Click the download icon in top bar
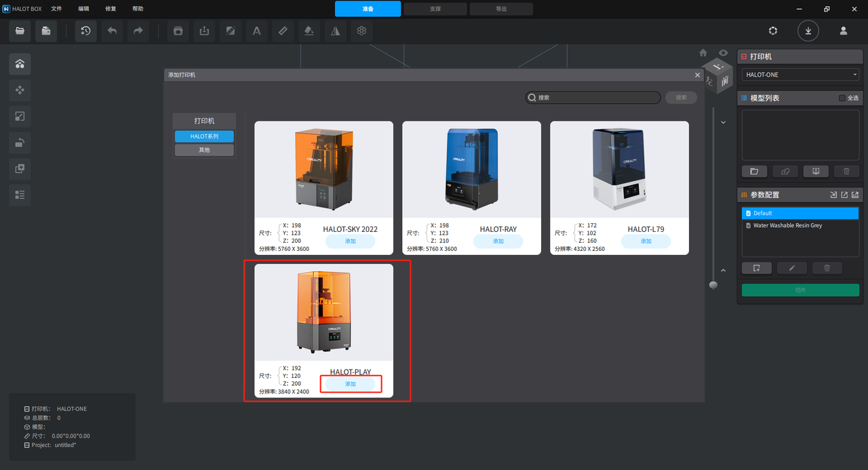Image resolution: width=868 pixels, height=470 pixels. pyautogui.click(x=808, y=31)
